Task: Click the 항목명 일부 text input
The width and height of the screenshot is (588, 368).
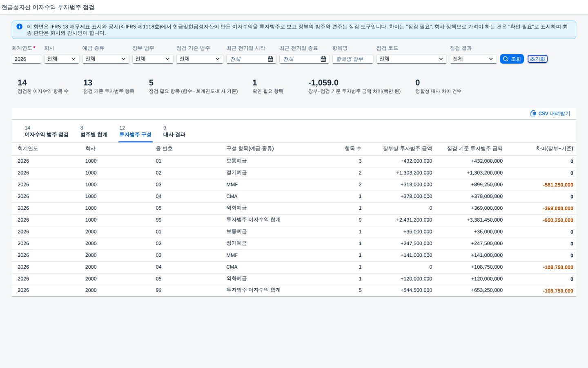Action: click(x=353, y=59)
